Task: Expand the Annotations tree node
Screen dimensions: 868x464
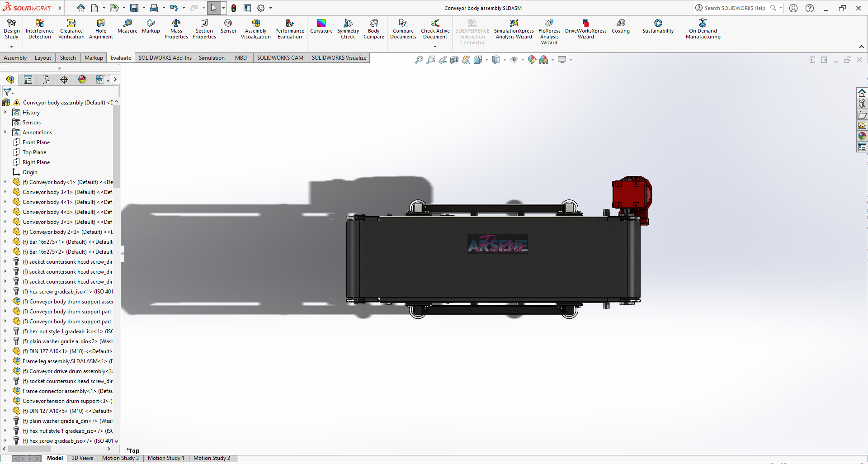Action: click(5, 133)
